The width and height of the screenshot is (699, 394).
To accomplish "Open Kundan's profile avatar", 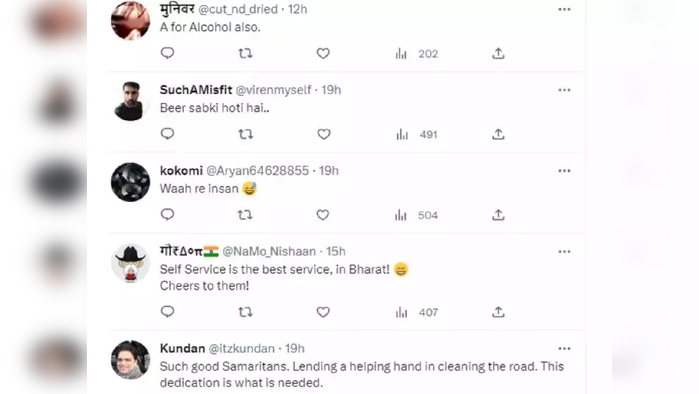I will pos(130,360).
